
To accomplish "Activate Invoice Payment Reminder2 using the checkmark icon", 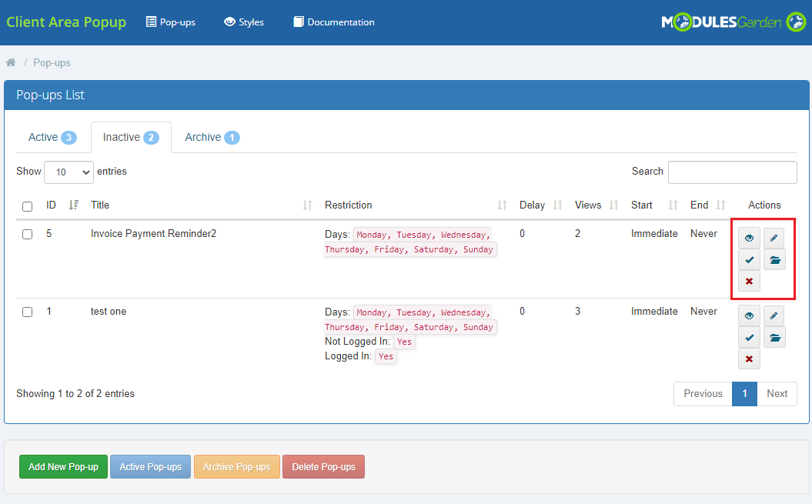I will [749, 260].
